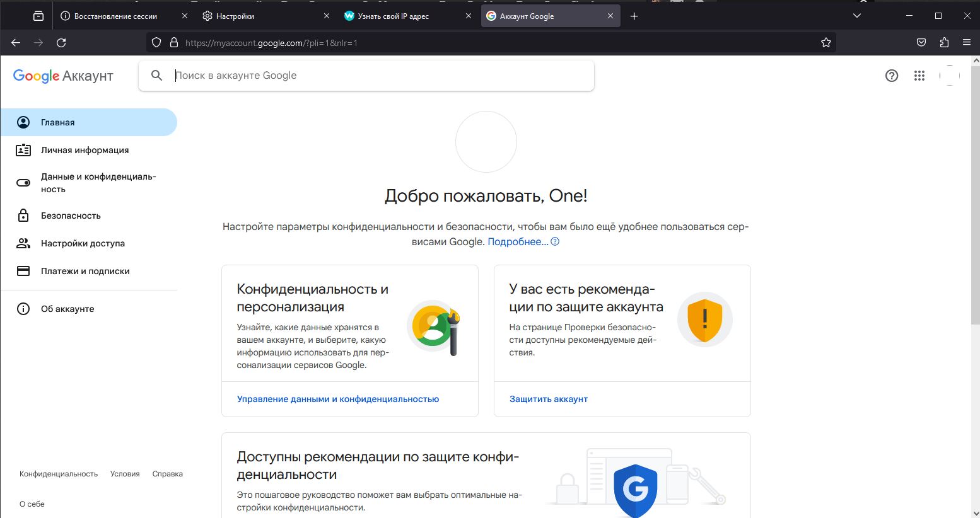Open the Google apps grid

point(919,76)
